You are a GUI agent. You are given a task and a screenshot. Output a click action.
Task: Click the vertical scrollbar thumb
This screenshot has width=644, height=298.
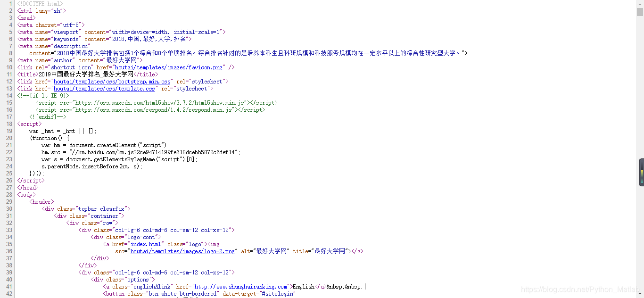click(641, 172)
